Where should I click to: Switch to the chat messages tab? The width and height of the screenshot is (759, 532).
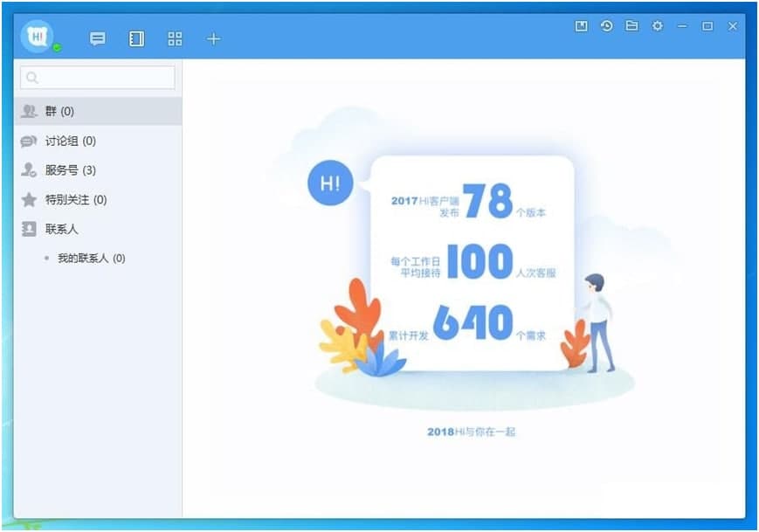[x=97, y=38]
